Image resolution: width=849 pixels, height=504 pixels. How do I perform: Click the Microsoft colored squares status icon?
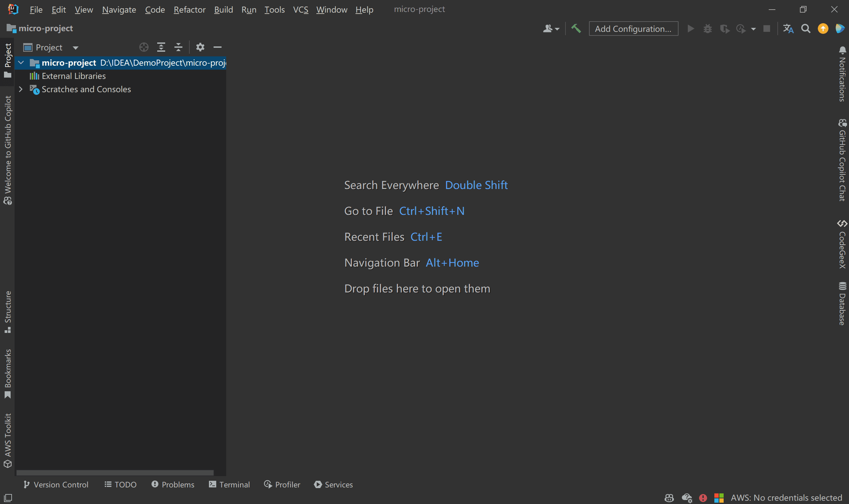click(x=719, y=498)
